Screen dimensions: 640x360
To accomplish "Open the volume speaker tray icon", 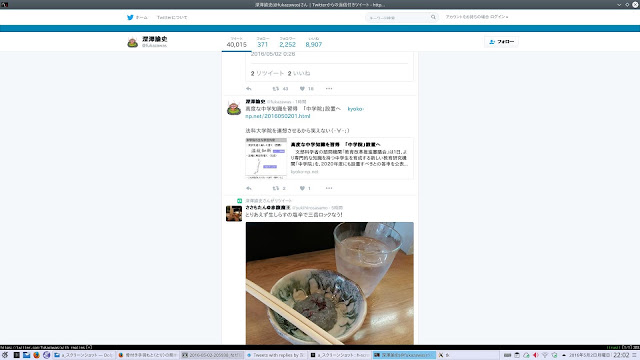I will 536,355.
